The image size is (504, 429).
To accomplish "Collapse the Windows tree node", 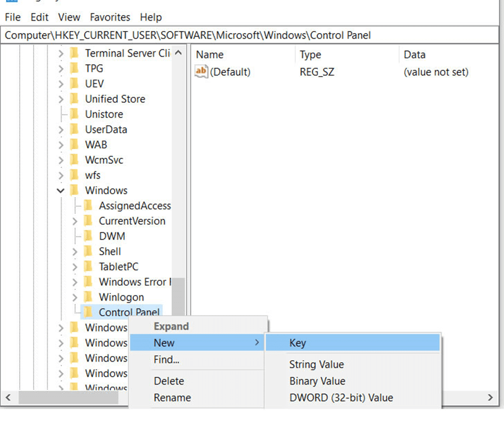I will pos(61,190).
